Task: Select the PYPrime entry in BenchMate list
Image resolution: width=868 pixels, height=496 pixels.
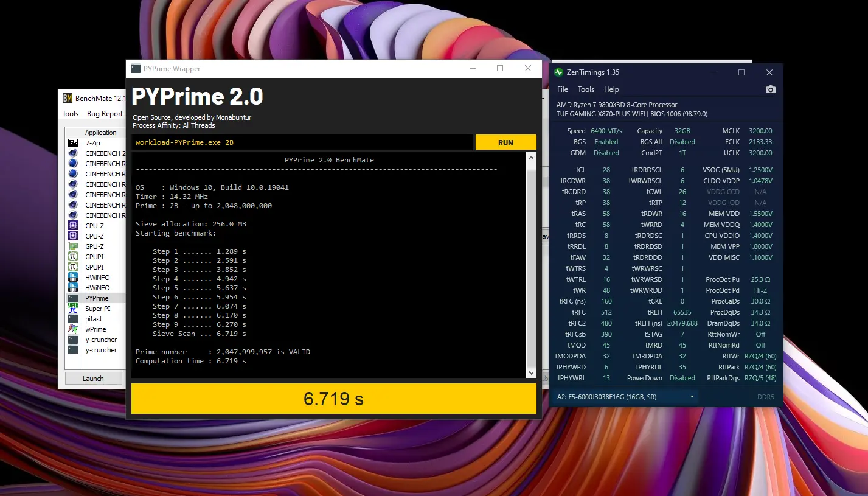Action: (97, 298)
